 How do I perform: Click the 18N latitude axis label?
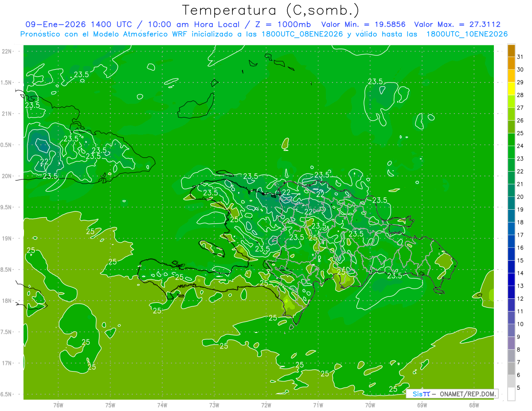[x=6, y=301]
